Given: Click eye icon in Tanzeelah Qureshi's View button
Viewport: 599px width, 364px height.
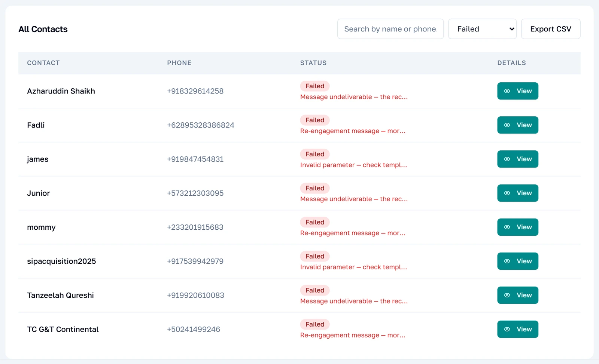Looking at the screenshot, I should click(507, 295).
